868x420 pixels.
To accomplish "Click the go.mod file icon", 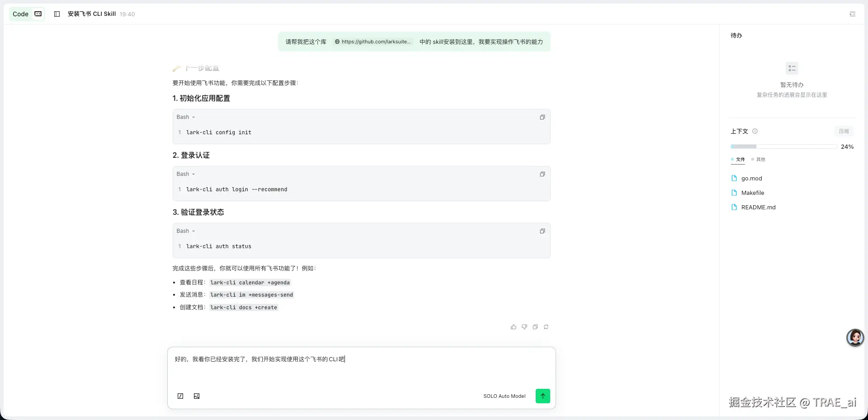I will click(x=734, y=179).
